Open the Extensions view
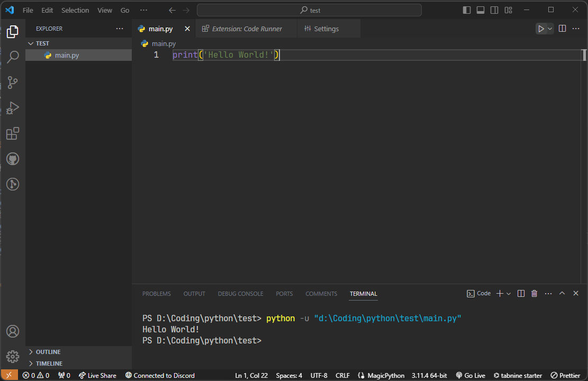 pyautogui.click(x=13, y=133)
